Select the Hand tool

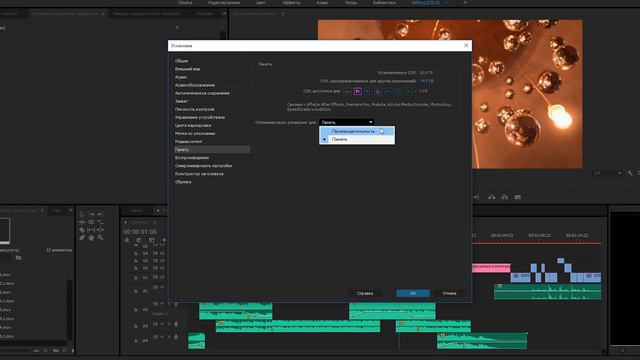coord(91,238)
